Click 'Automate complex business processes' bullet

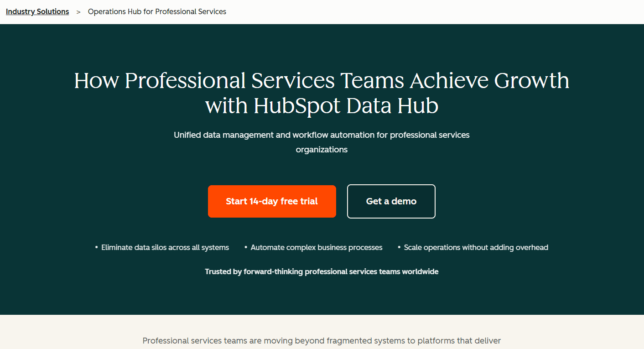[x=317, y=247]
